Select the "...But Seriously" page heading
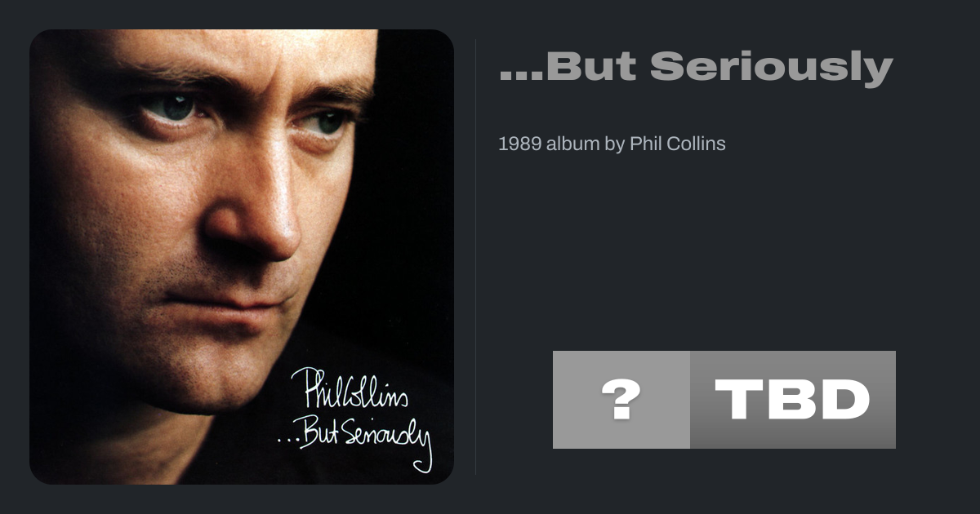The width and height of the screenshot is (980, 514). (x=696, y=67)
